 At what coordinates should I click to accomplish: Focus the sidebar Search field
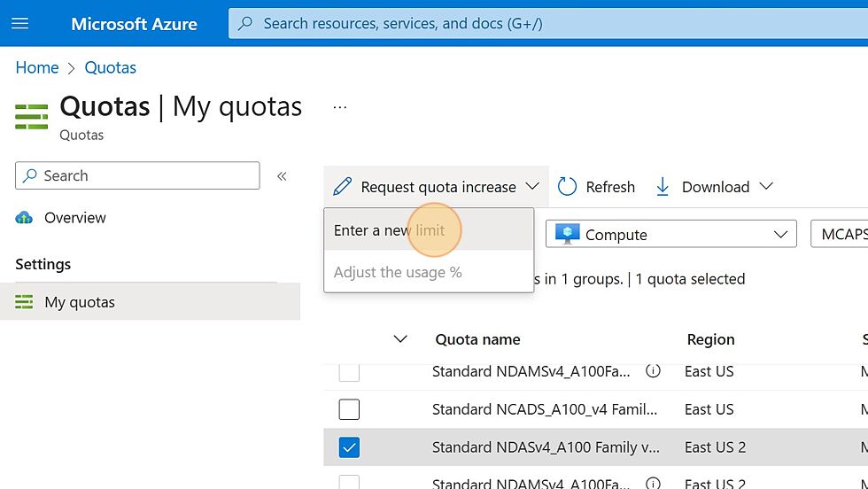pyautogui.click(x=137, y=175)
